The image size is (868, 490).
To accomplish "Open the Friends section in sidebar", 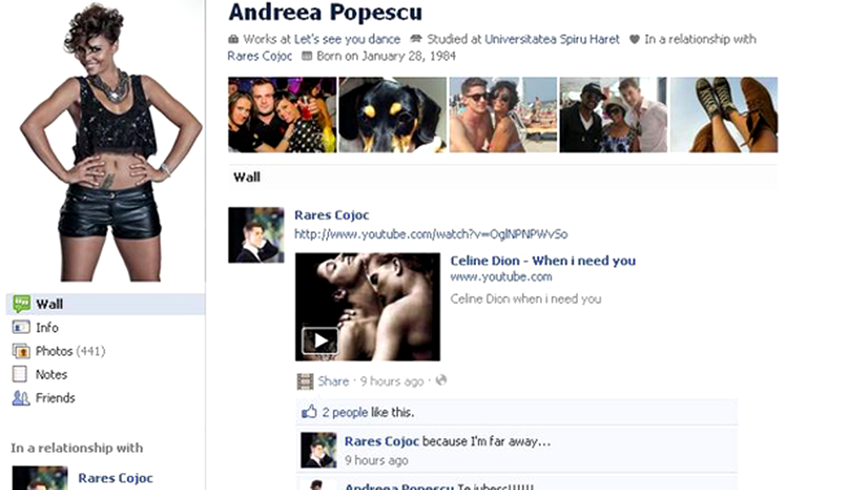I will (55, 398).
